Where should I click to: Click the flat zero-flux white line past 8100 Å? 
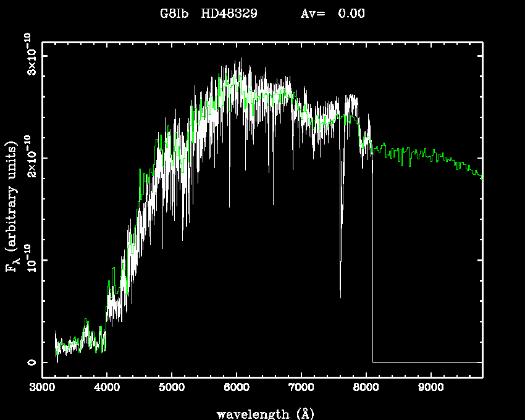[x=426, y=362]
